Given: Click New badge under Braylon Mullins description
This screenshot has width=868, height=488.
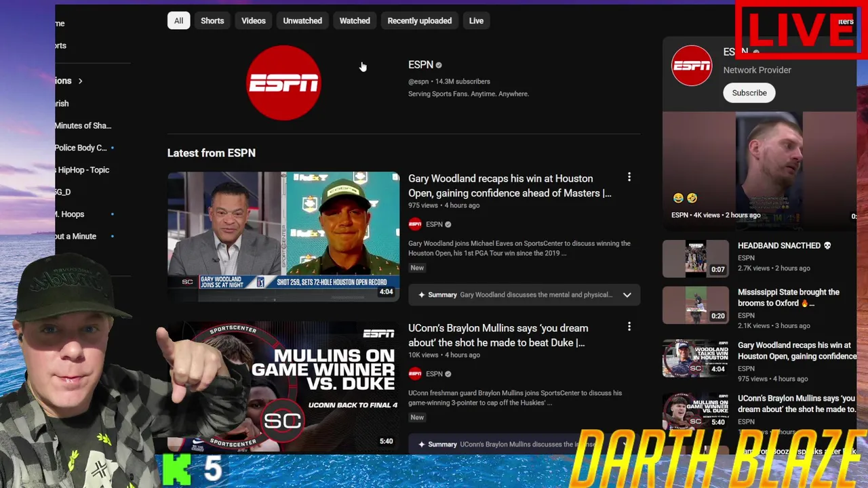Looking at the screenshot, I should (417, 418).
